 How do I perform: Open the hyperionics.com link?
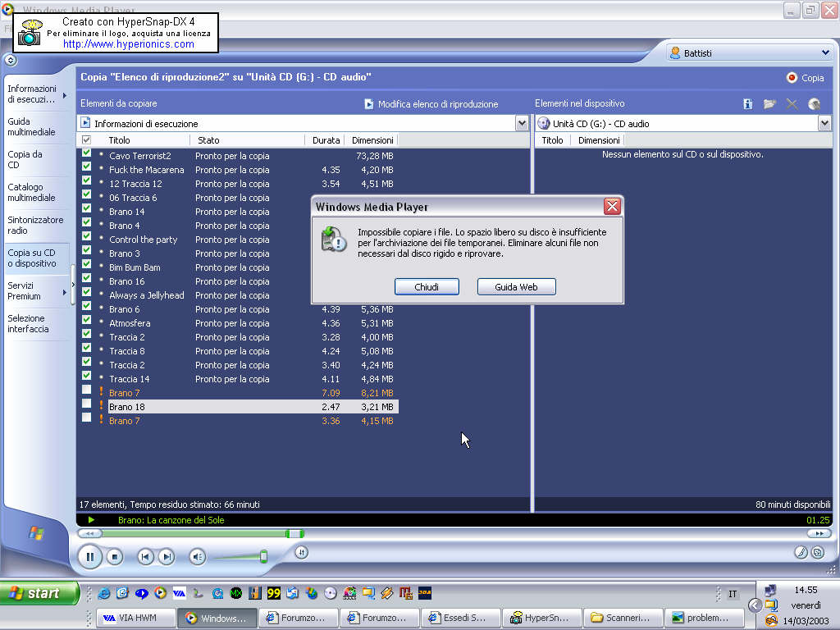pyautogui.click(x=129, y=44)
